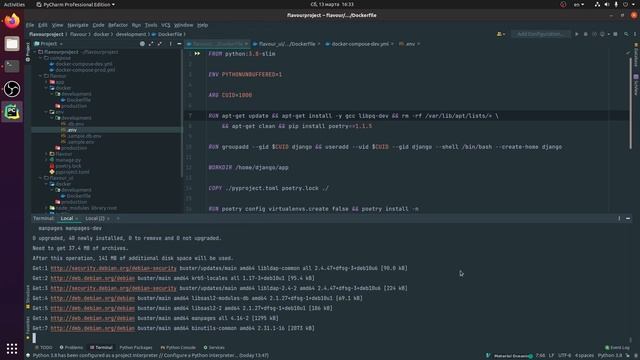Open security.debian.org link in Get:1 line
The height and width of the screenshot is (360, 640).
tap(113, 268)
